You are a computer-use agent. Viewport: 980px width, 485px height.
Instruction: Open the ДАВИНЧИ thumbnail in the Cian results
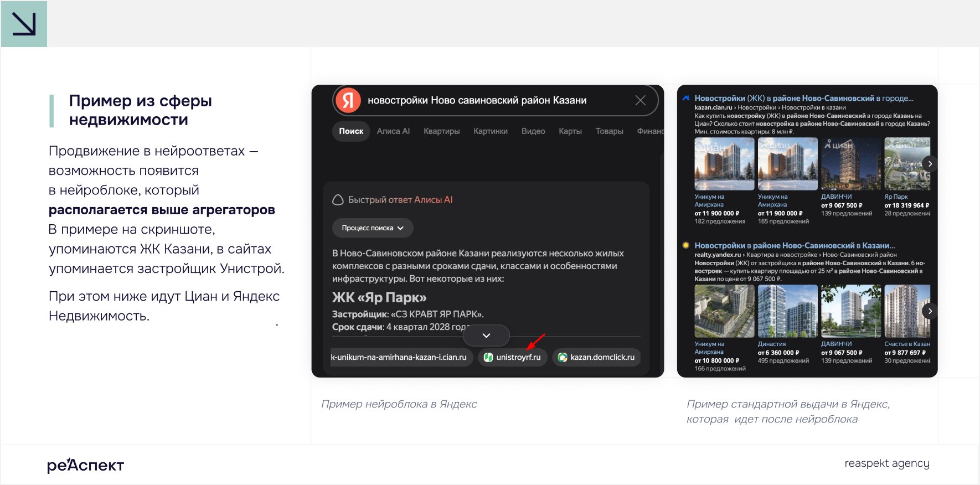pyautogui.click(x=851, y=164)
